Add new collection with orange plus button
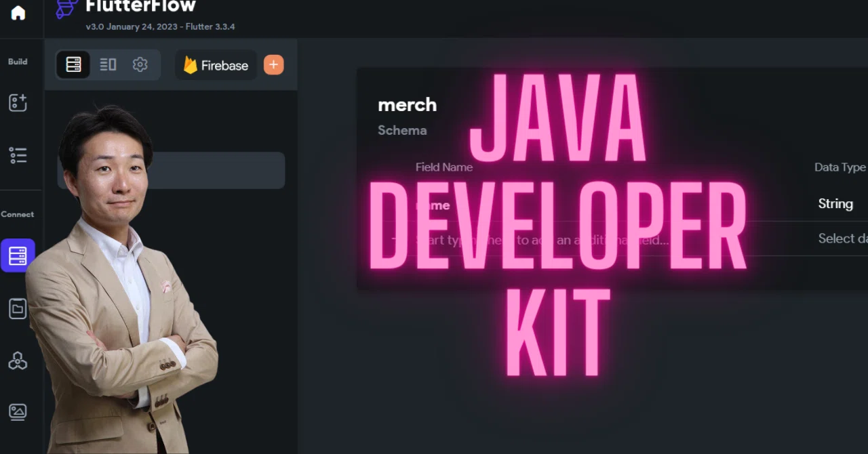868x454 pixels. coord(273,65)
